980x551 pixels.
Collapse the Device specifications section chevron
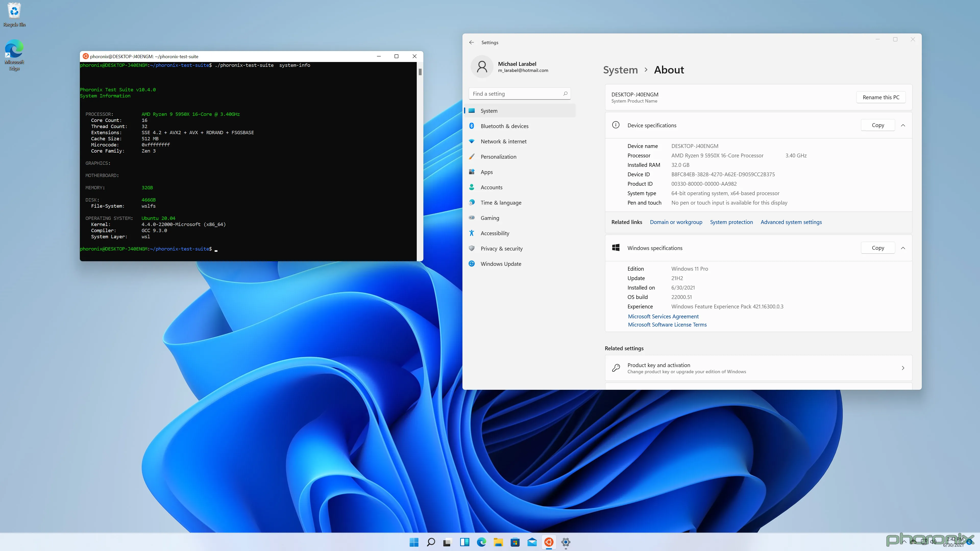coord(903,126)
